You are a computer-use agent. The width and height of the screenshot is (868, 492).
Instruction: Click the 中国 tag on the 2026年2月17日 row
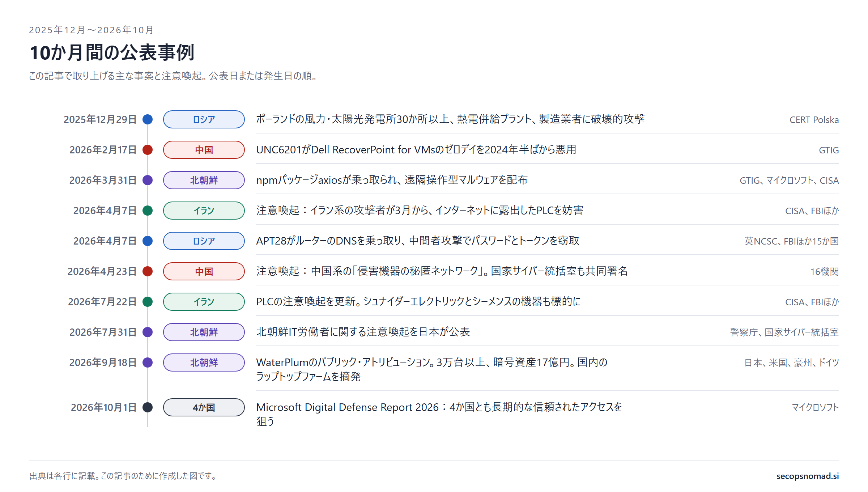click(x=204, y=150)
